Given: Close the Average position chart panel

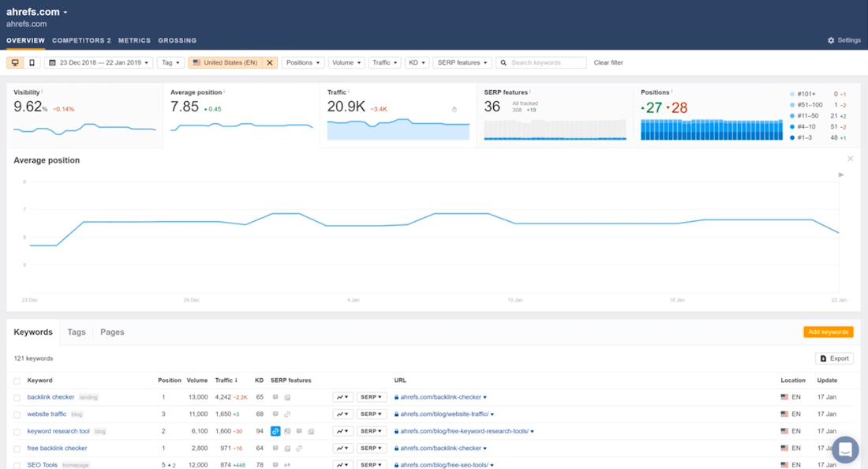Looking at the screenshot, I should (851, 159).
